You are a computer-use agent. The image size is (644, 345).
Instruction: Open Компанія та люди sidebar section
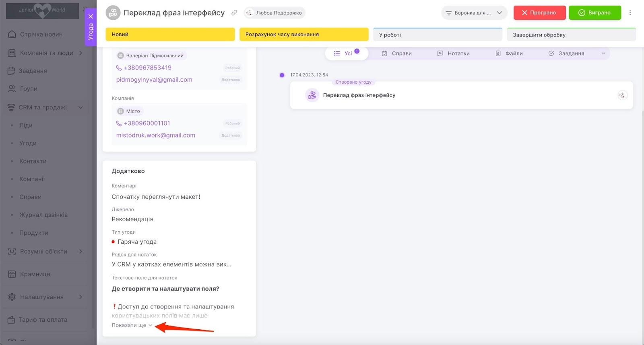(46, 53)
